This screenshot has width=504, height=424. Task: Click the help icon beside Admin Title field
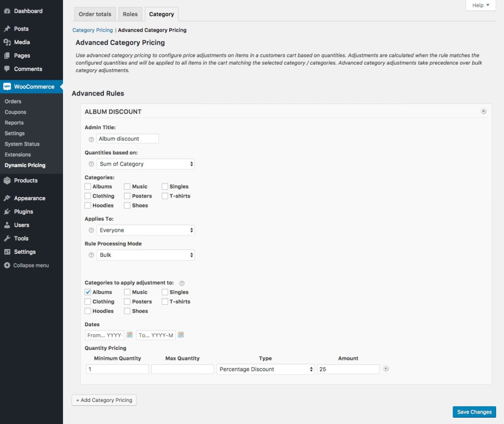click(91, 139)
